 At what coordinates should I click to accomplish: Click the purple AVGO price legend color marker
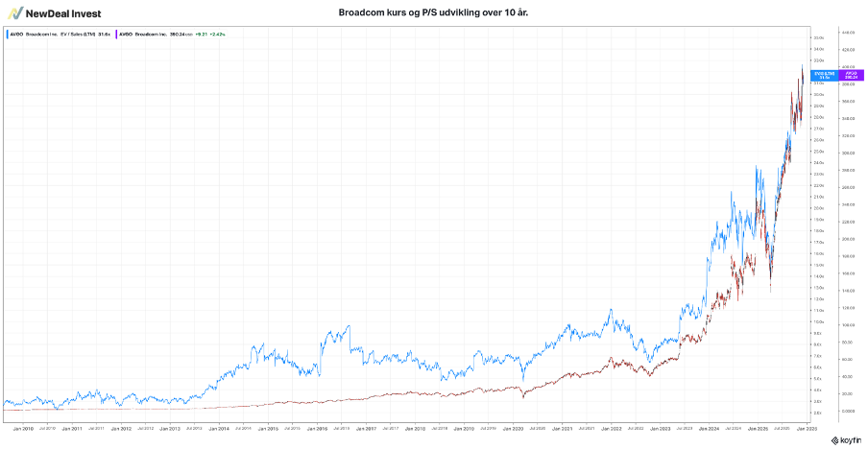[x=118, y=34]
